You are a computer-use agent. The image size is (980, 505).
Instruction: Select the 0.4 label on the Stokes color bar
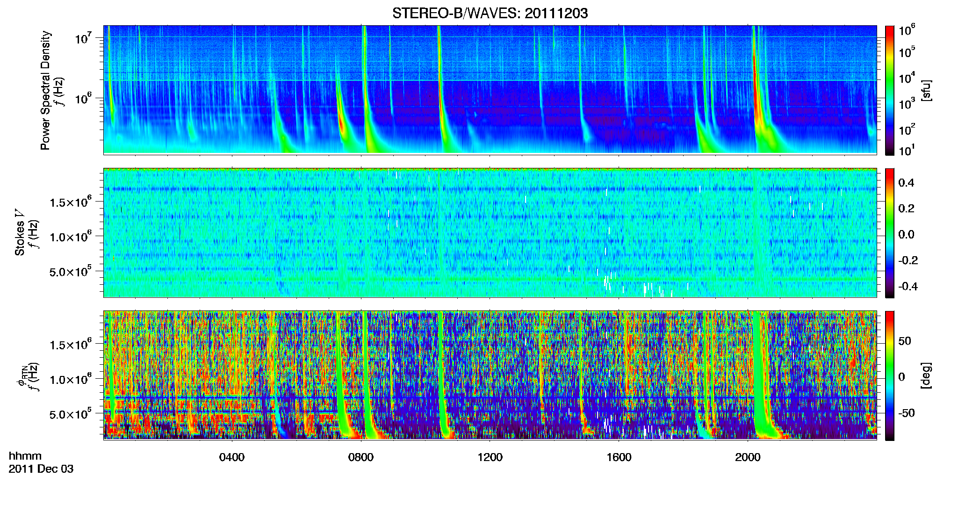pyautogui.click(x=906, y=183)
